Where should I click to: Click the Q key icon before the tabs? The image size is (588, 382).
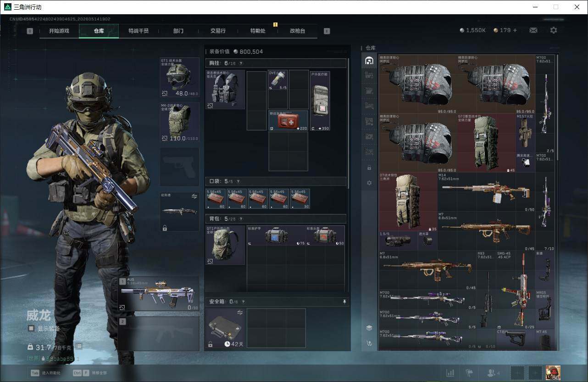(x=30, y=31)
